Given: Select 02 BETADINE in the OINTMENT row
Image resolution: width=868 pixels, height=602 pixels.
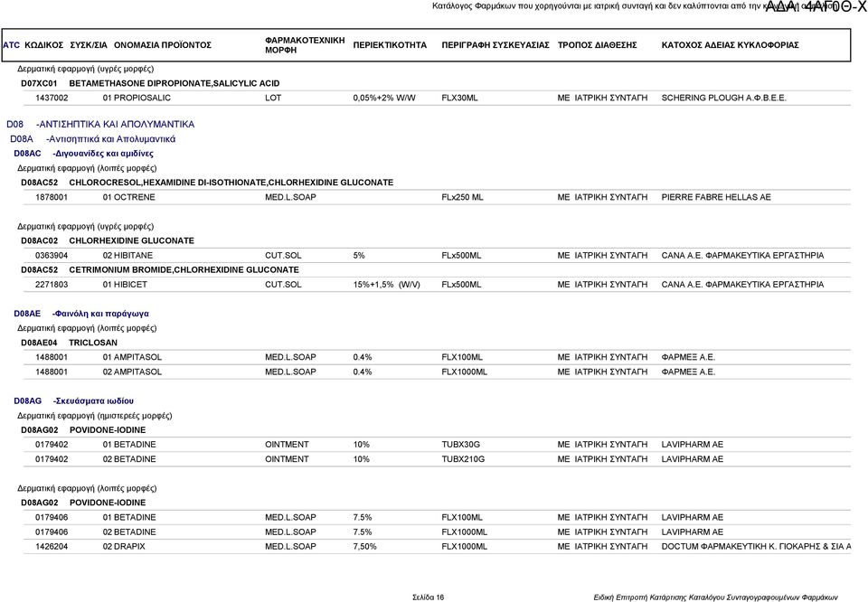Looking at the screenshot, I should (x=129, y=459).
